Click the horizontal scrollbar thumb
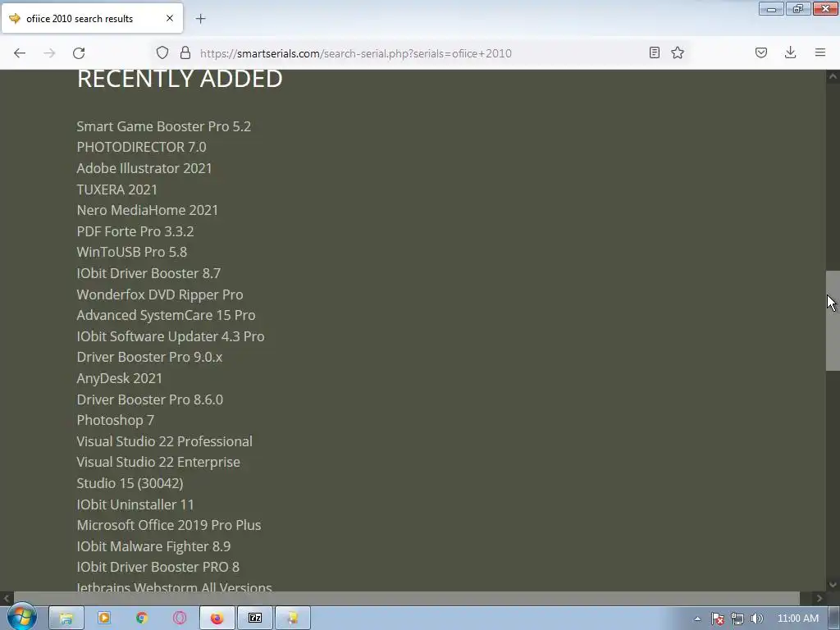The image size is (840, 630). [x=407, y=598]
